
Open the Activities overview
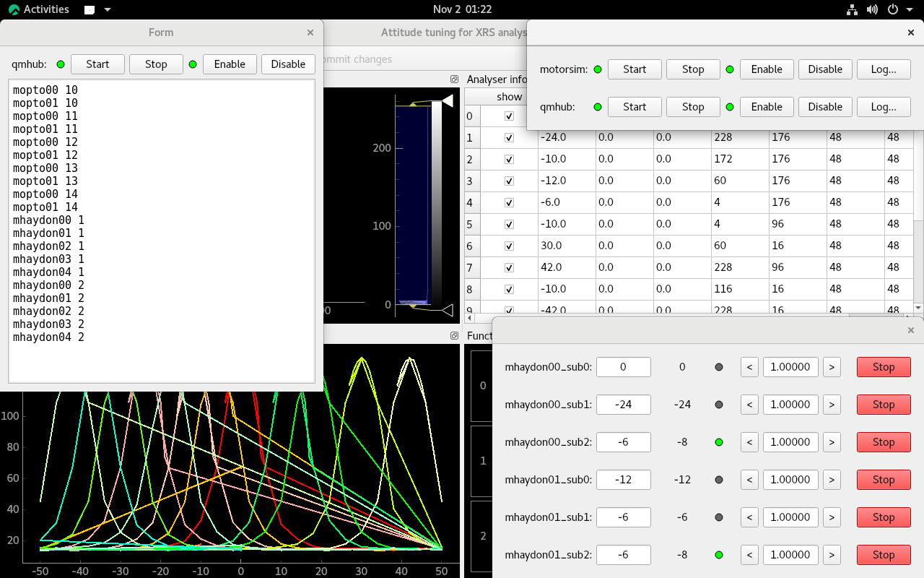coord(39,9)
